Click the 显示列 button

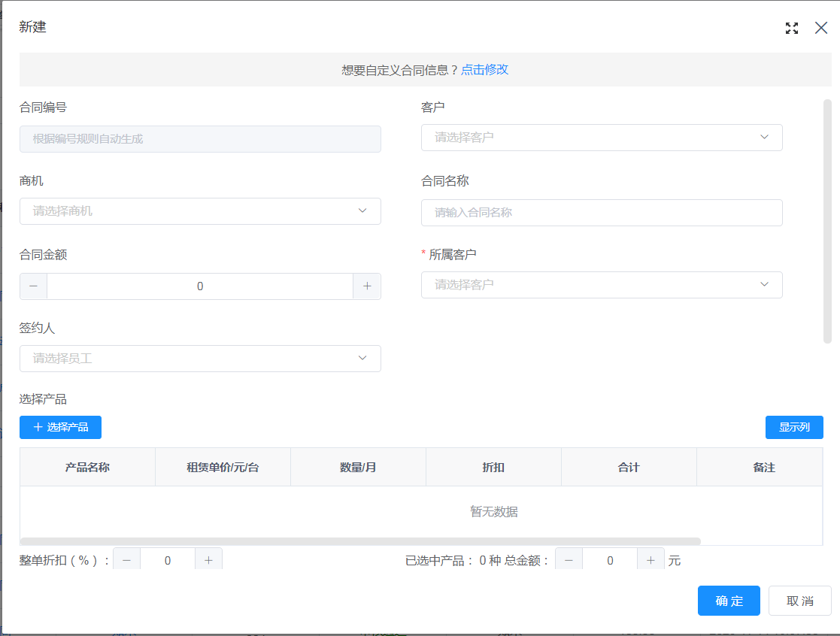pos(794,427)
